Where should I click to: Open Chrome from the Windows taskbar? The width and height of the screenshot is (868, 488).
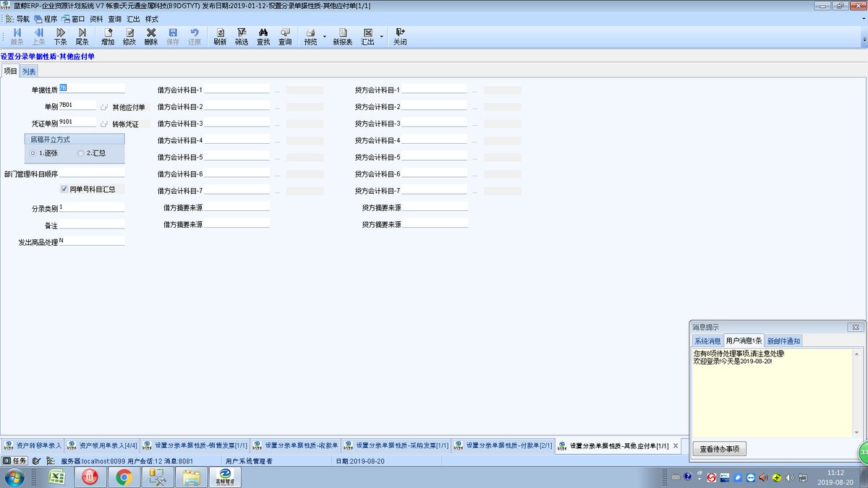pos(124,477)
